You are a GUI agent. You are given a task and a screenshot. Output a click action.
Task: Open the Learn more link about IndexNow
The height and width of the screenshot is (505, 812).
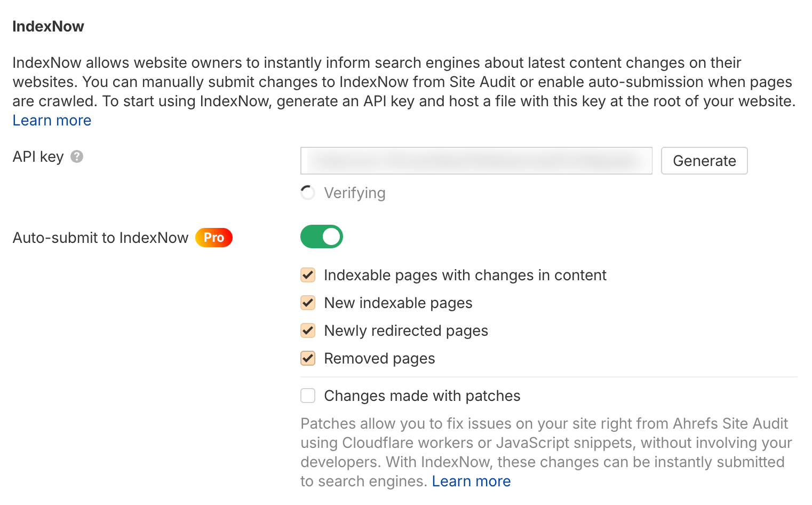51,120
